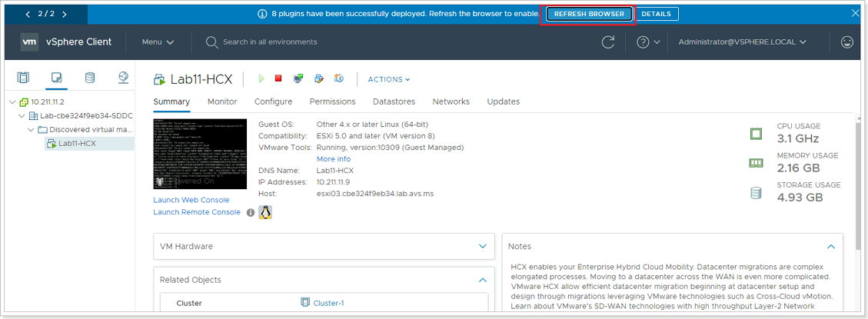Click the Launch Remote Console link
Image resolution: width=868 pixels, height=319 pixels.
[197, 212]
